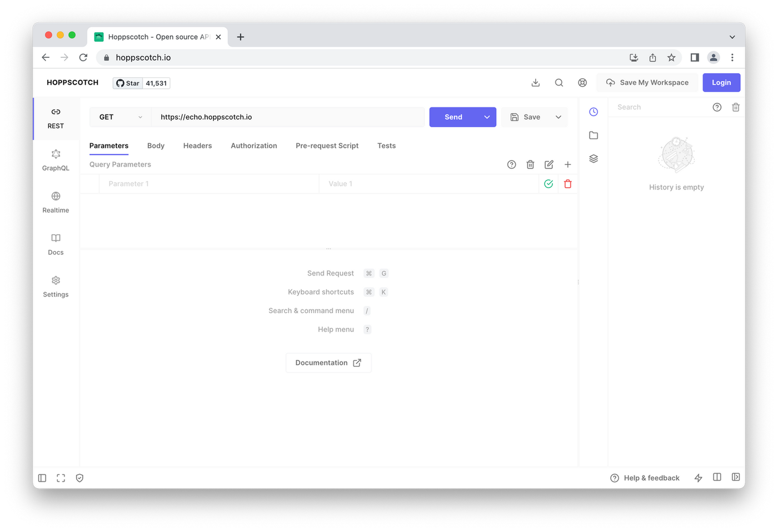Image resolution: width=778 pixels, height=532 pixels.
Task: Open the Pre-request Script tab
Action: (x=327, y=145)
